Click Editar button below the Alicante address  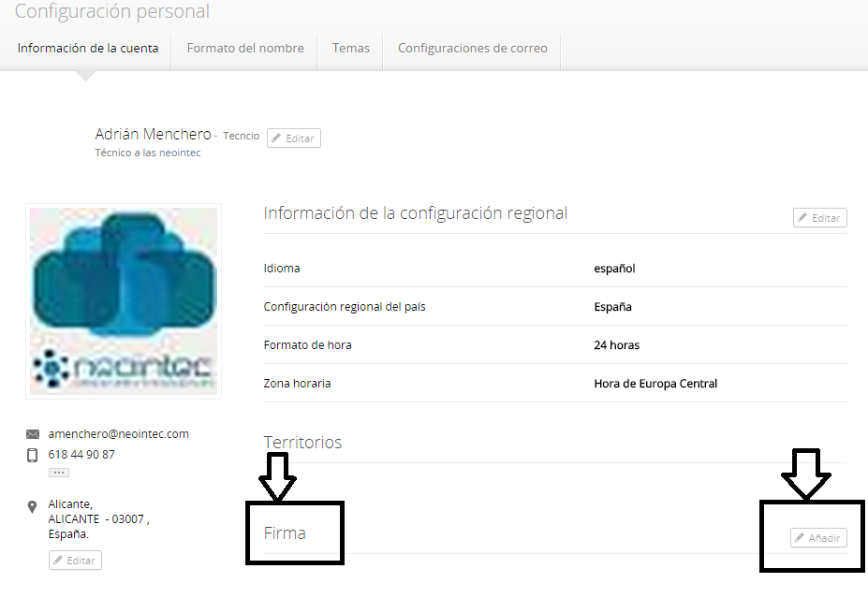click(x=75, y=561)
